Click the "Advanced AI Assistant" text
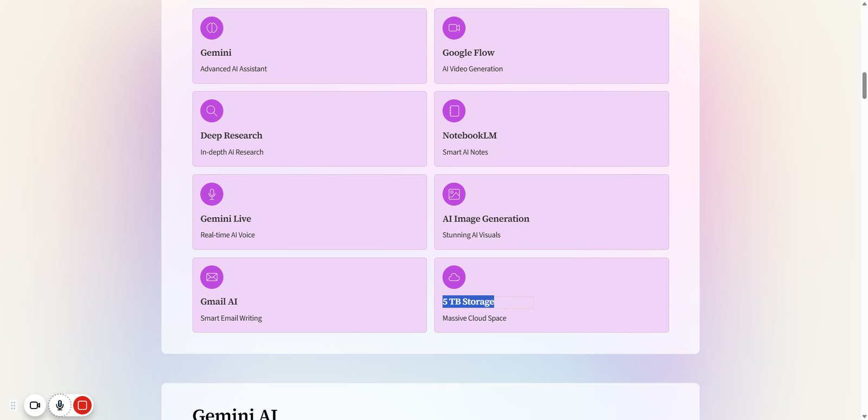Viewport: 868px width, 420px height. [x=234, y=69]
